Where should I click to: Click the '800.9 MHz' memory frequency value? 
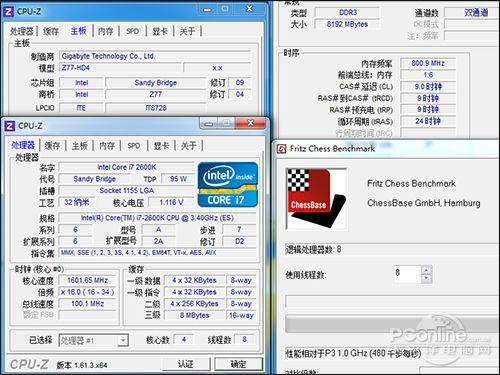(x=428, y=63)
